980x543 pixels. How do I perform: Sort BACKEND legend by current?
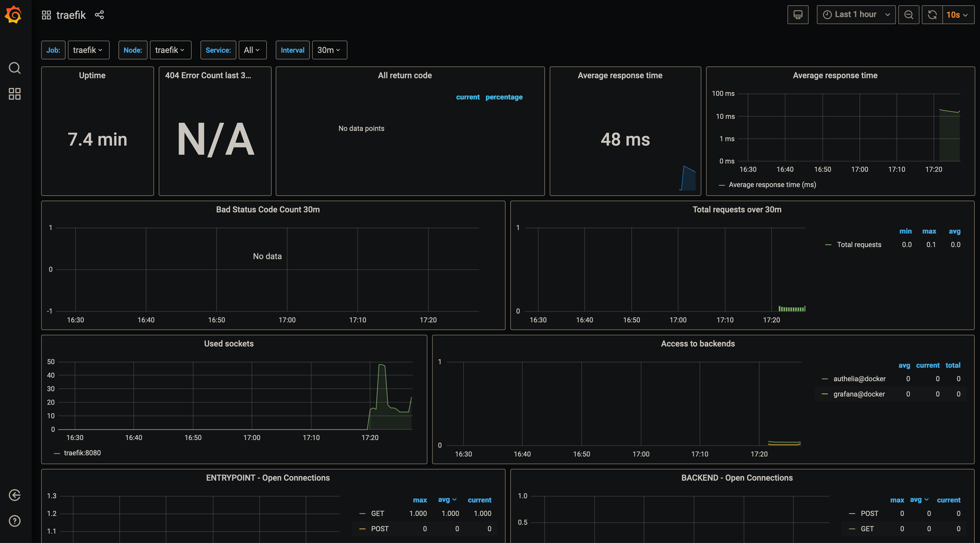tap(949, 500)
